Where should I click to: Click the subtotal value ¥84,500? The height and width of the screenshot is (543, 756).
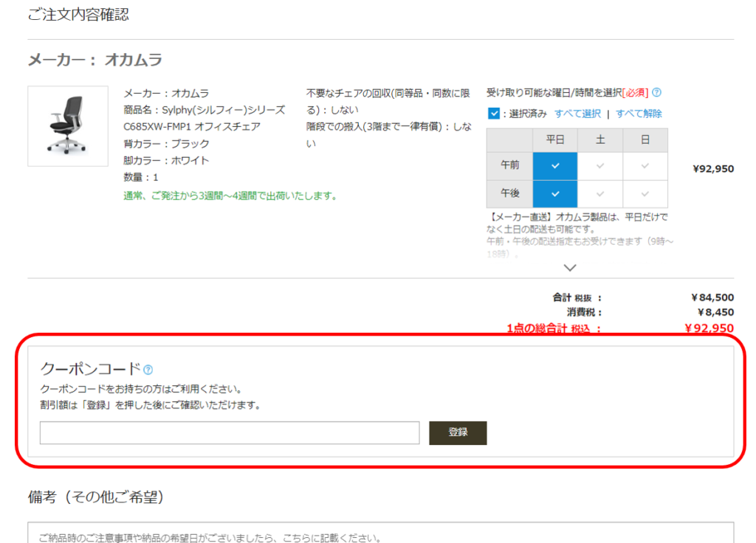(x=712, y=298)
